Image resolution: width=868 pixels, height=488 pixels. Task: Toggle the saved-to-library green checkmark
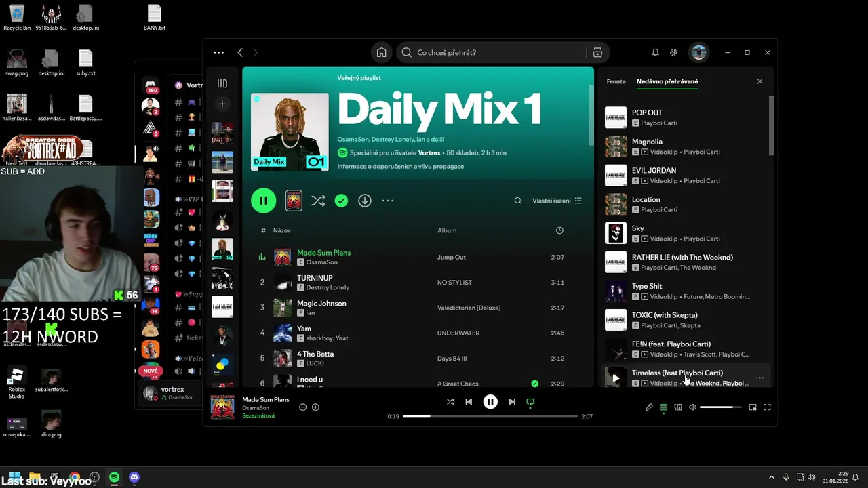(x=341, y=201)
